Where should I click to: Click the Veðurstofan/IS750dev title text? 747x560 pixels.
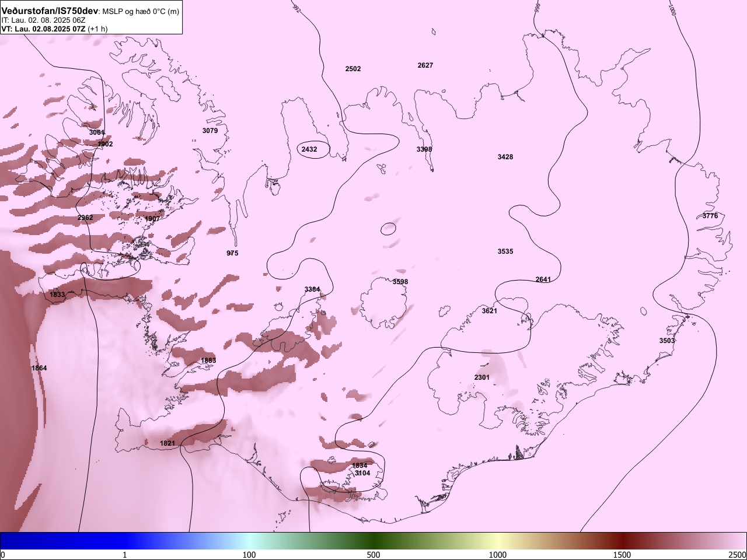point(50,11)
